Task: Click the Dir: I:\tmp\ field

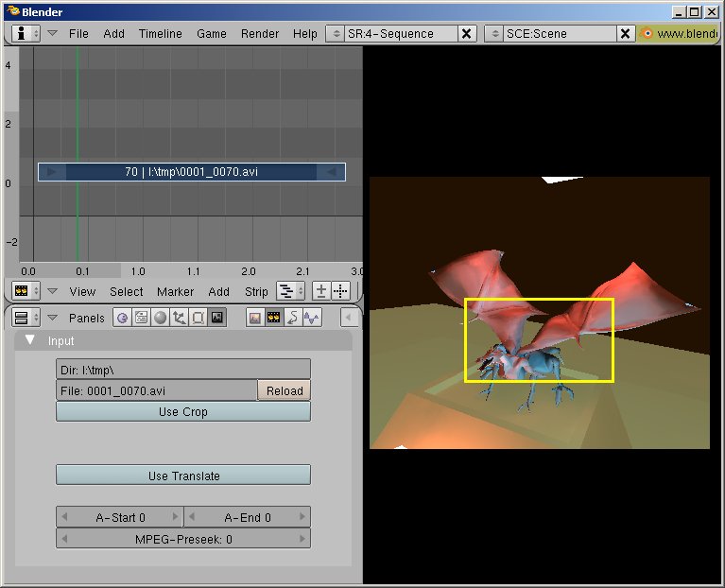Action: [x=183, y=370]
